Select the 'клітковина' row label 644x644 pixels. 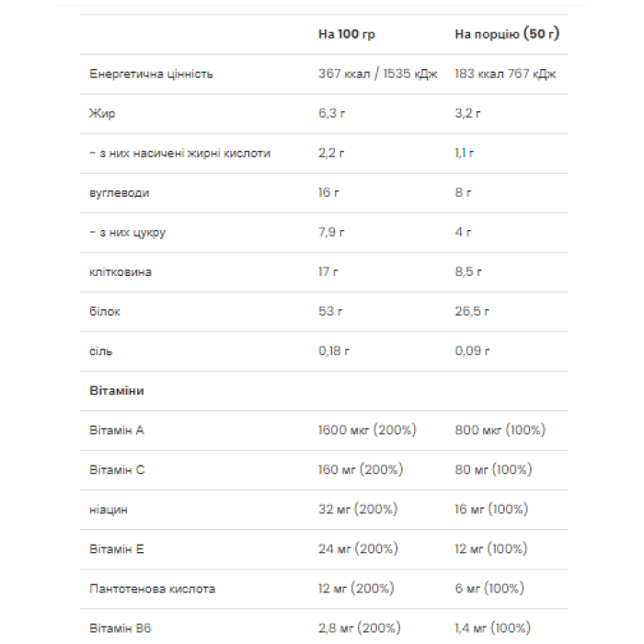[x=121, y=271]
